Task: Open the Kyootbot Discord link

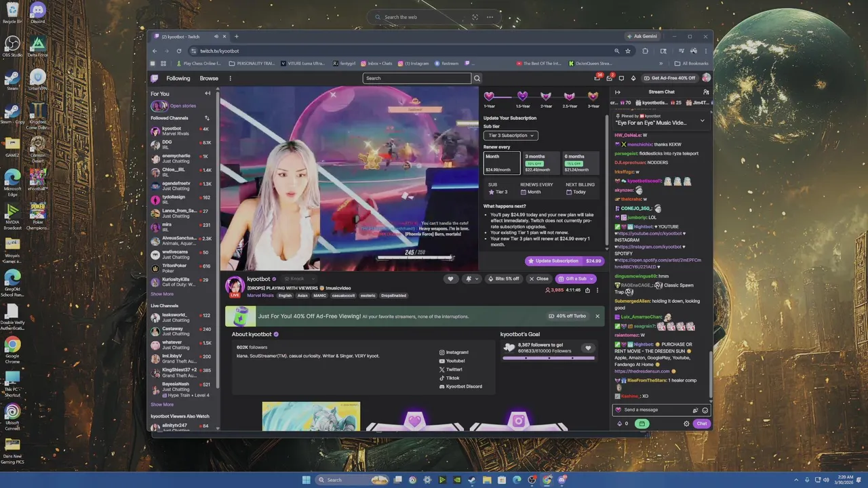Action: [460, 386]
